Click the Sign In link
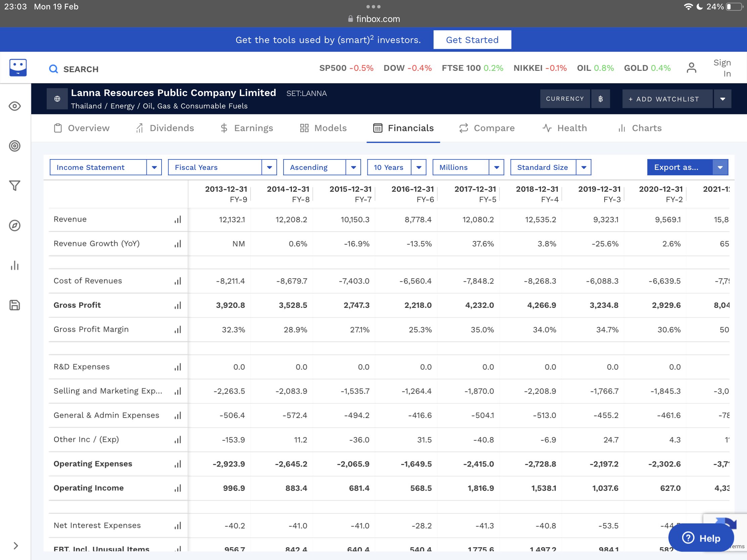747x560 pixels. [x=722, y=68]
